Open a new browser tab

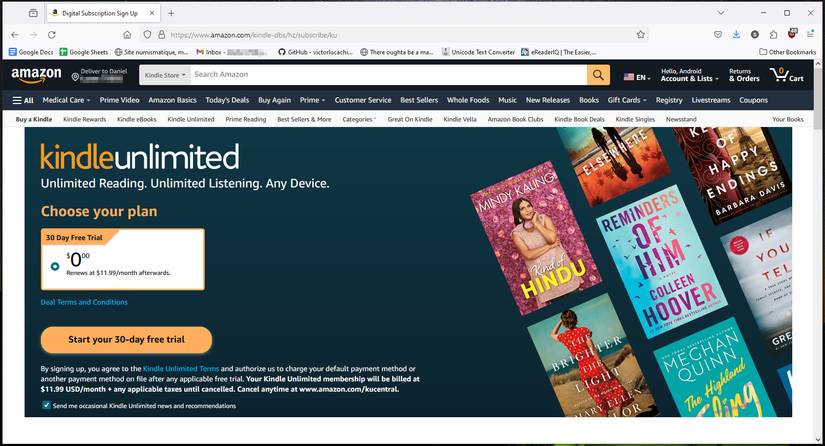click(x=171, y=13)
